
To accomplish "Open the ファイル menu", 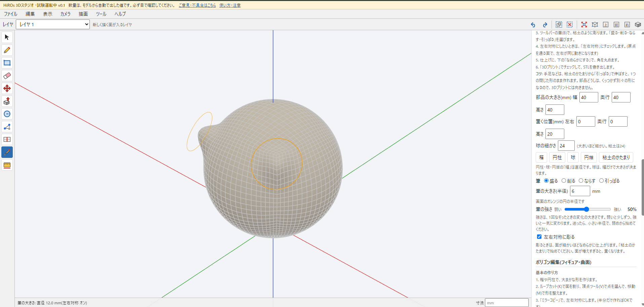I will [x=10, y=14].
